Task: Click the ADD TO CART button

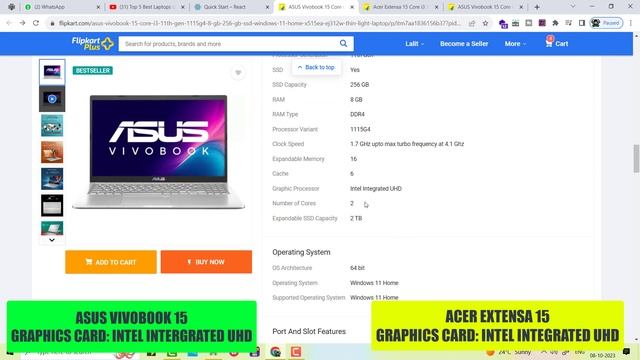Action: tap(111, 262)
